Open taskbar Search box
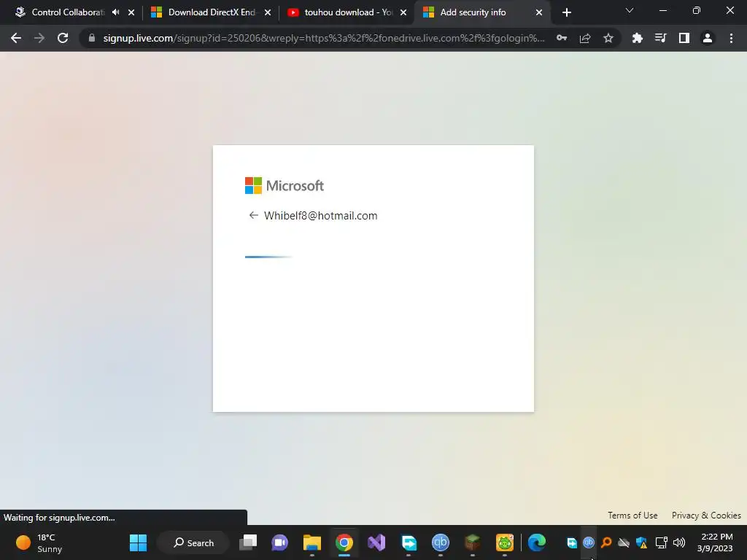The image size is (747, 560). (193, 542)
